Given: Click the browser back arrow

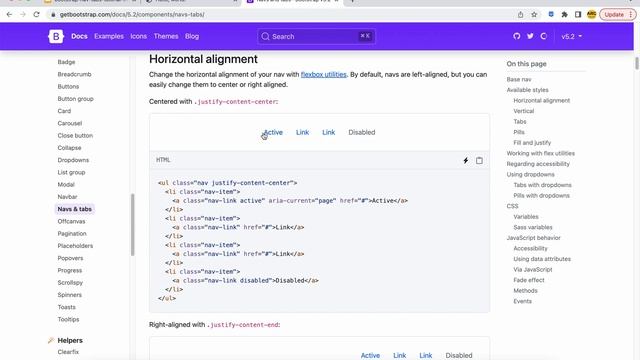Looking at the screenshot, I should [x=9, y=14].
